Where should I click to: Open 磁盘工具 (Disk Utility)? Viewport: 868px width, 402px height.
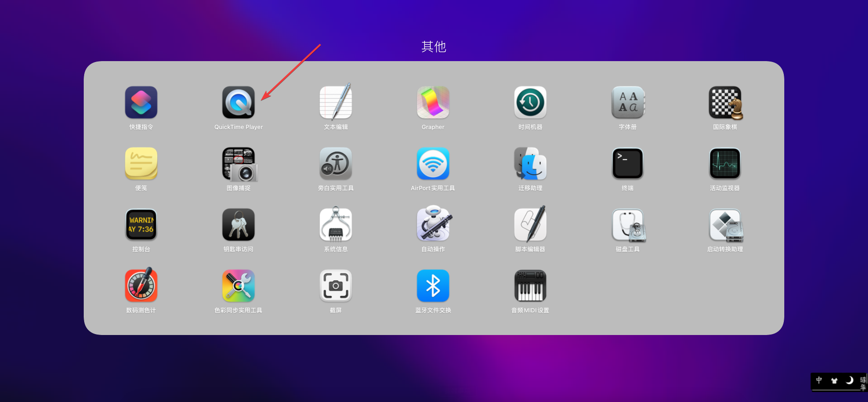pyautogui.click(x=628, y=225)
